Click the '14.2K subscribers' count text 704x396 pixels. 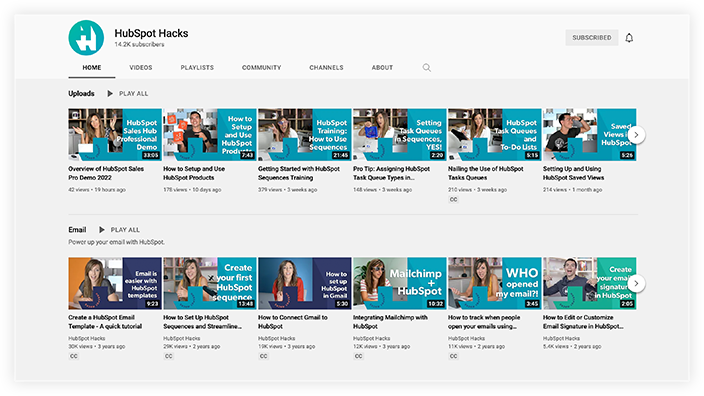[x=139, y=44]
